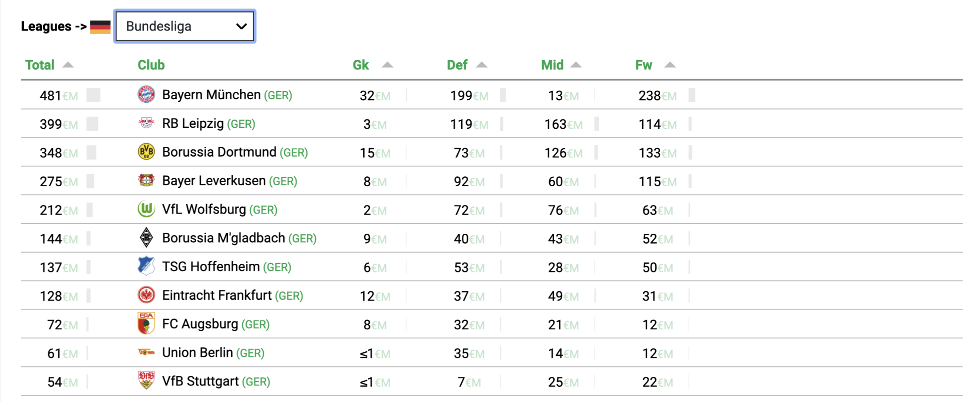Click the Borussia M'gladbach diamond crest

click(146, 238)
